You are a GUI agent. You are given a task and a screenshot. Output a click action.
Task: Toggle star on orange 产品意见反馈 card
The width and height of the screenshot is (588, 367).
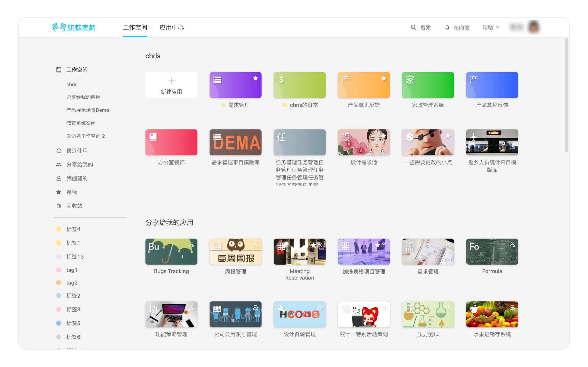[384, 79]
